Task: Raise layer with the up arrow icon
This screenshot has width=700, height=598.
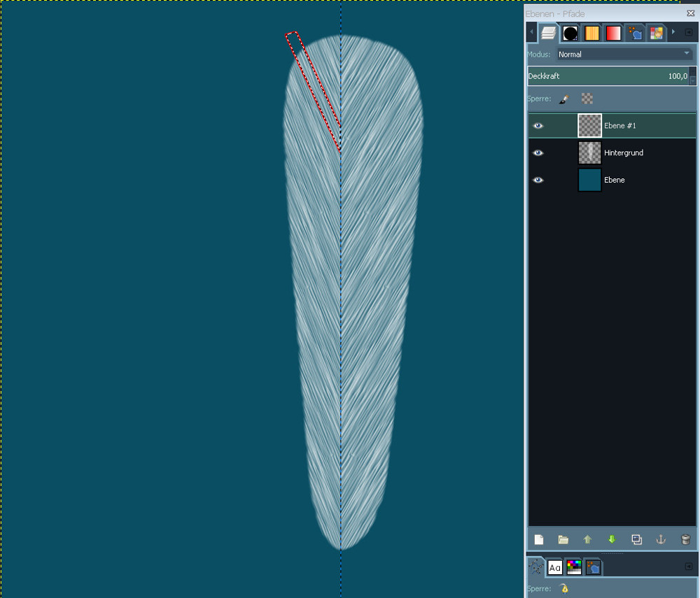Action: (587, 539)
